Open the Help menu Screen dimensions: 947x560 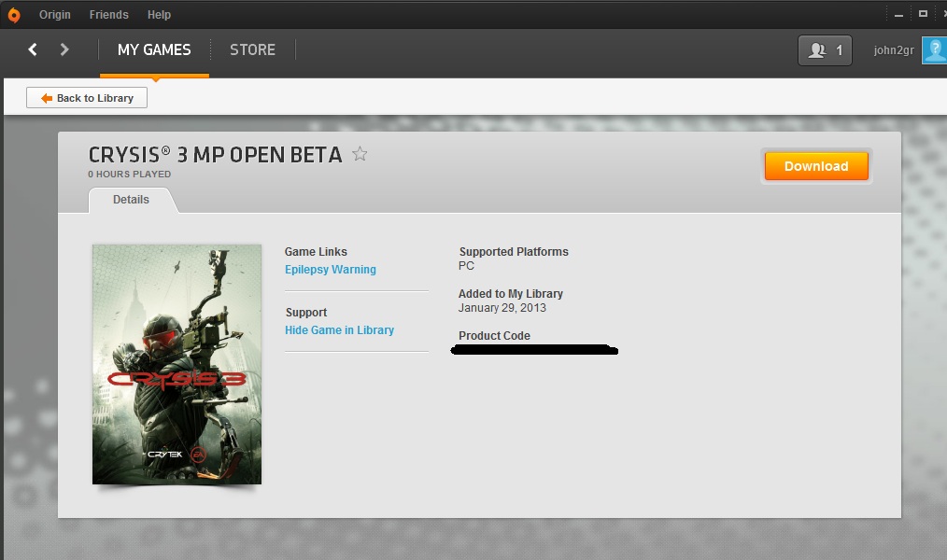pyautogui.click(x=160, y=15)
